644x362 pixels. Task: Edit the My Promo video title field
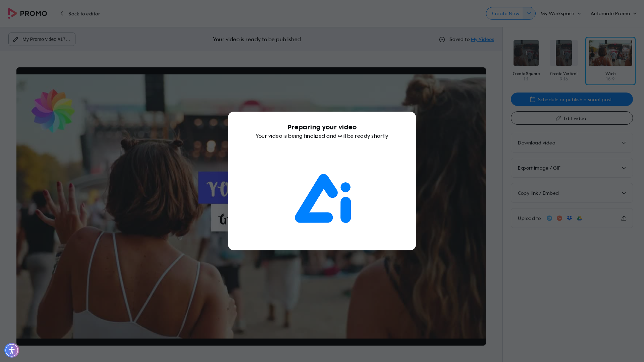tap(42, 39)
